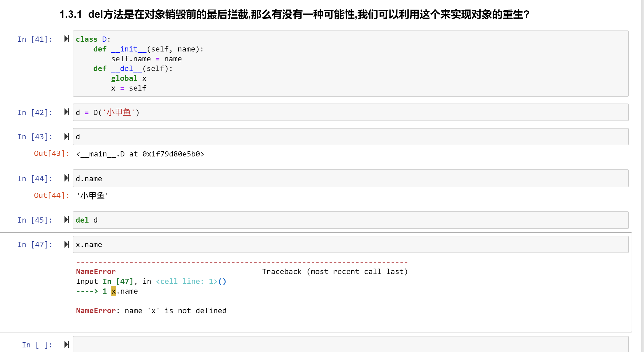
Task: Select the In [47] prompt label
Action: point(35,244)
